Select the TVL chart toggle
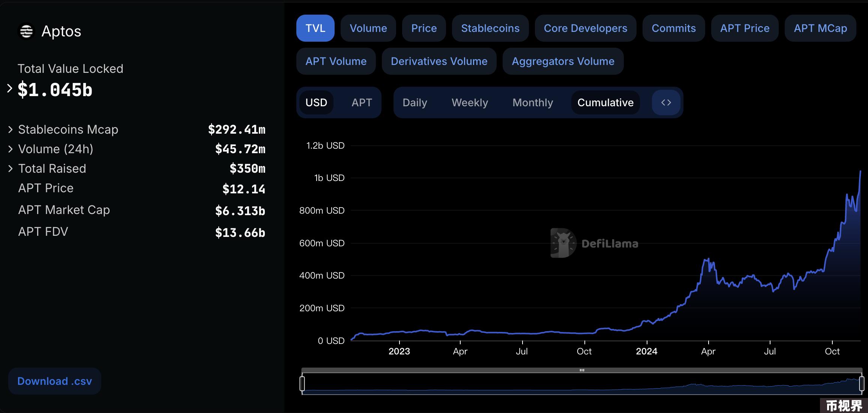The image size is (868, 413). click(315, 28)
